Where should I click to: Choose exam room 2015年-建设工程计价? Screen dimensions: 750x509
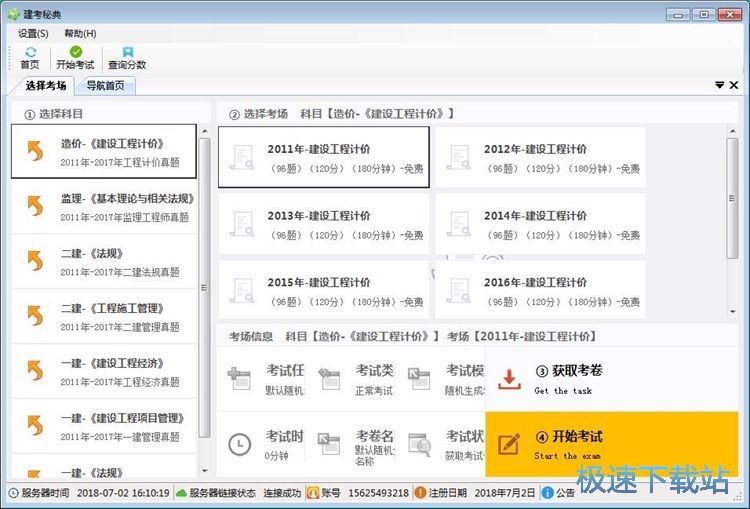[x=324, y=290]
